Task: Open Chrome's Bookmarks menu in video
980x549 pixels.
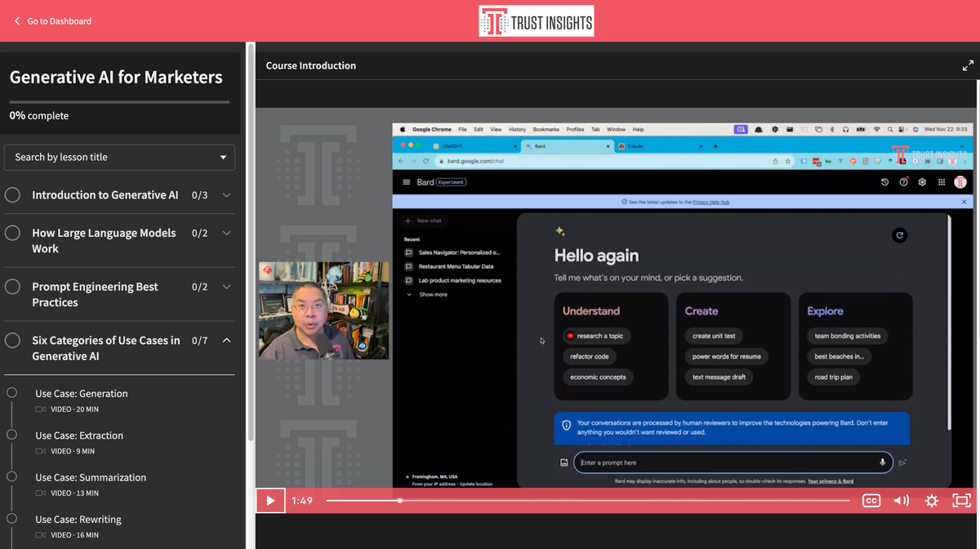Action: tap(546, 129)
